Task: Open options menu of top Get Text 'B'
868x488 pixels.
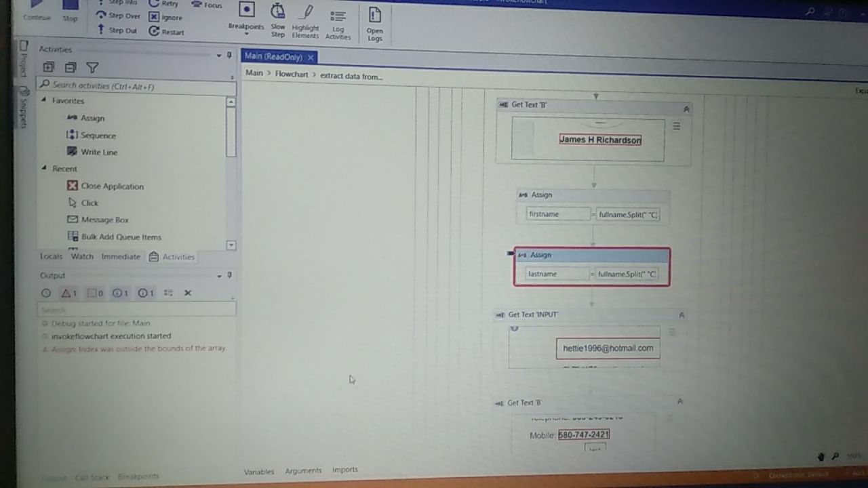Action: (676, 126)
